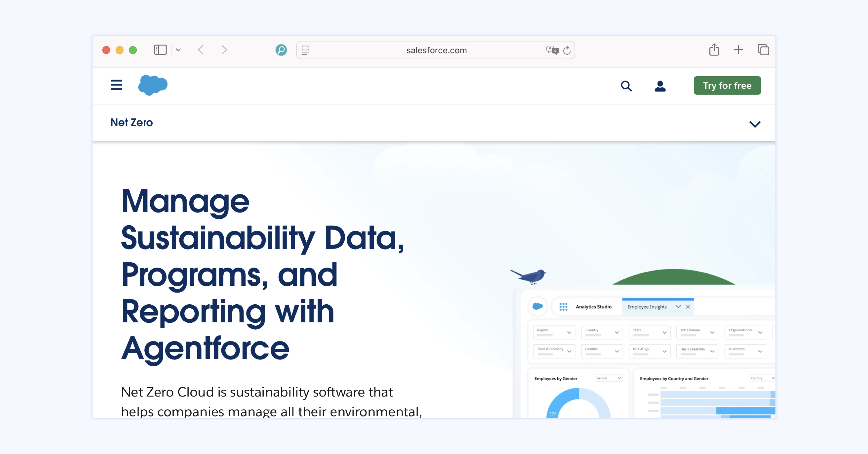868x454 pixels.
Task: Open the Is LGBTQ+ filter dropdown
Action: click(x=649, y=351)
